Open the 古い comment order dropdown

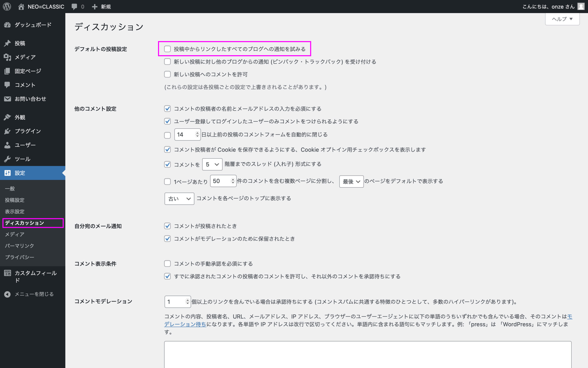[x=179, y=198]
